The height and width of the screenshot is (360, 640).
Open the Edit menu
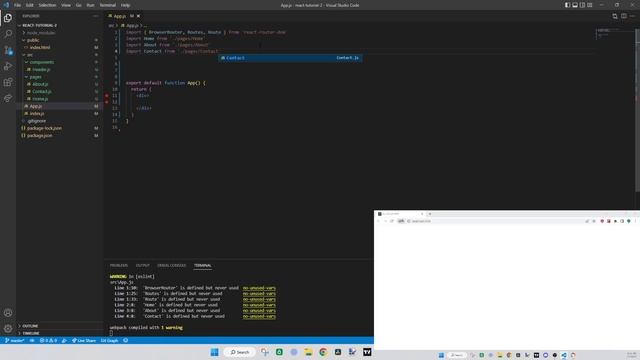point(29,5)
